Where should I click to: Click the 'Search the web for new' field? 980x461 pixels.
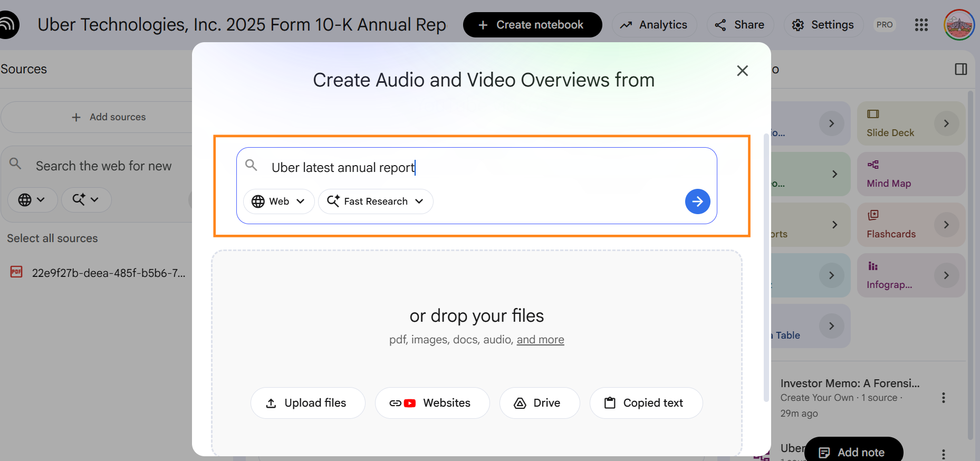point(103,166)
